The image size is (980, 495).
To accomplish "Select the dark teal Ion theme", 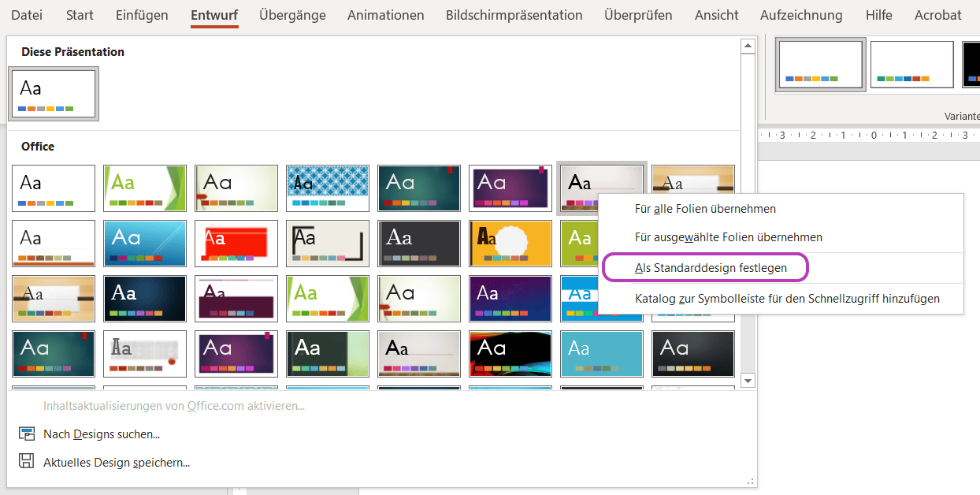I will click(419, 188).
